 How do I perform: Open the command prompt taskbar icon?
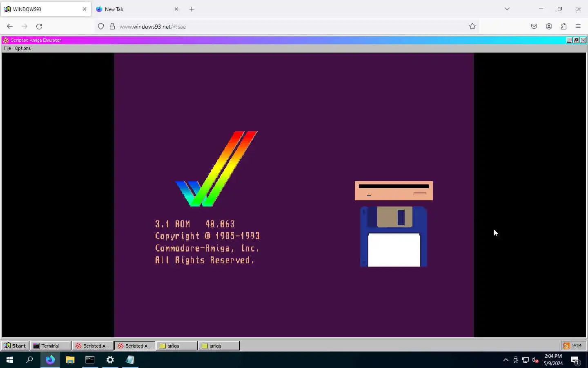[90, 360]
